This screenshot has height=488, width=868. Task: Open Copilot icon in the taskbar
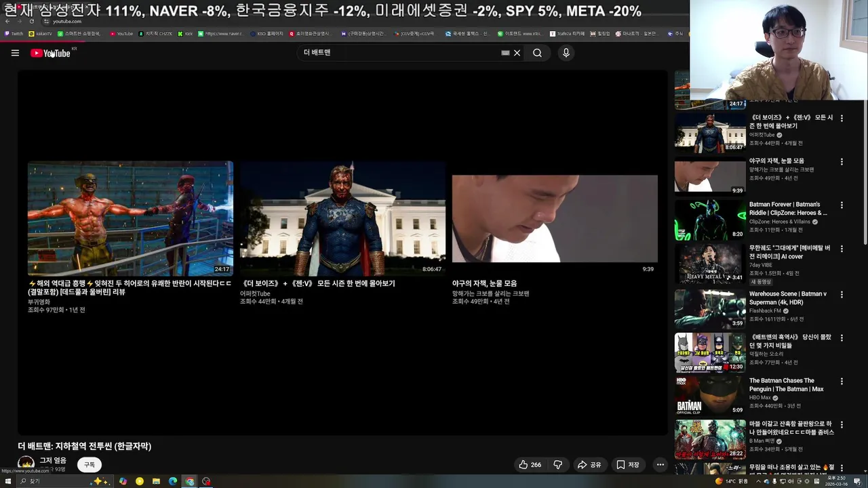click(123, 481)
